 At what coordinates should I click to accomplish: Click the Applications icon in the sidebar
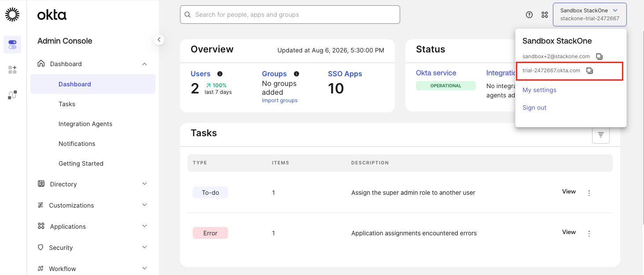(x=41, y=226)
